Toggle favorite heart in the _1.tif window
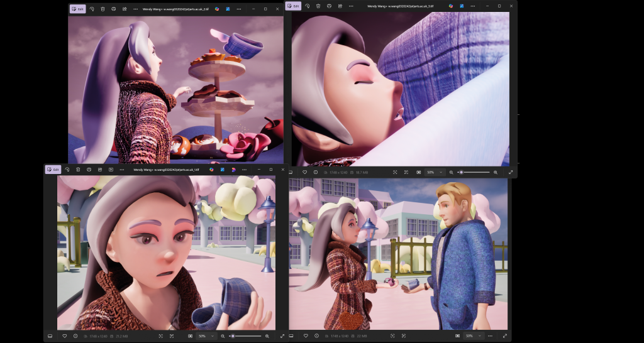Viewport: 644px width, 343px height. pos(65,336)
